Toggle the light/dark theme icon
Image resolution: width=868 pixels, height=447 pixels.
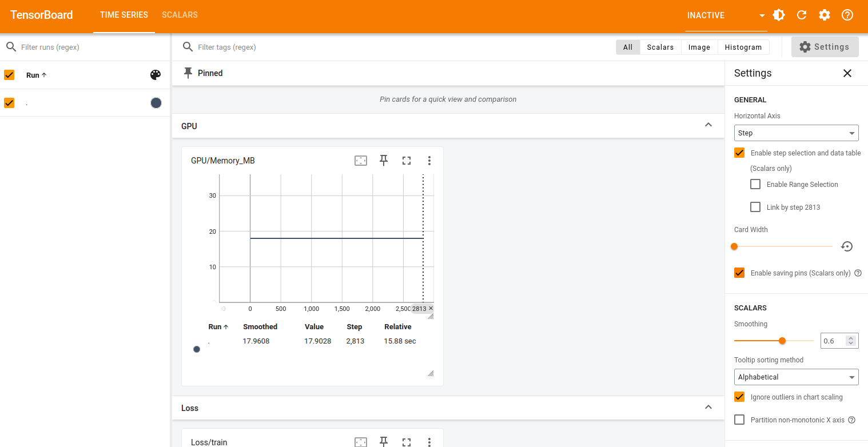(x=779, y=15)
